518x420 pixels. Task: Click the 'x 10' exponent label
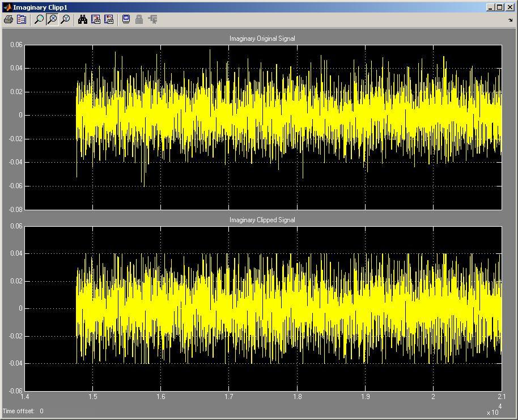click(492, 413)
